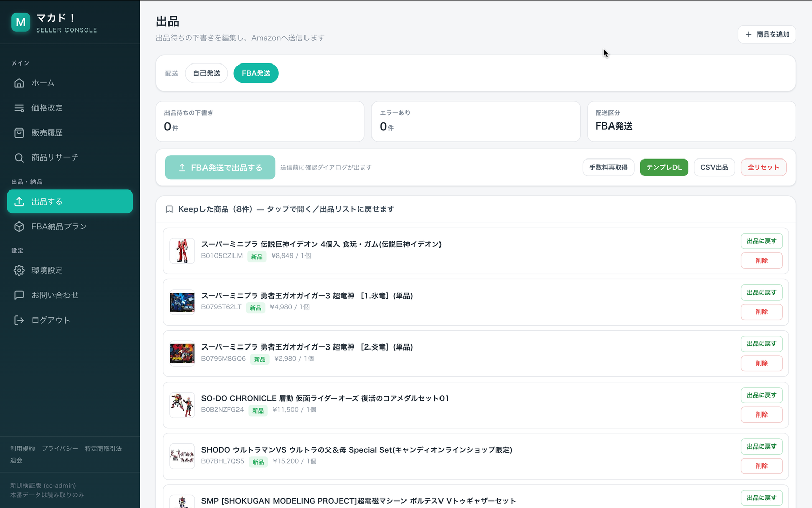Click ASIN text B07BHL7QS5

pyautogui.click(x=222, y=461)
